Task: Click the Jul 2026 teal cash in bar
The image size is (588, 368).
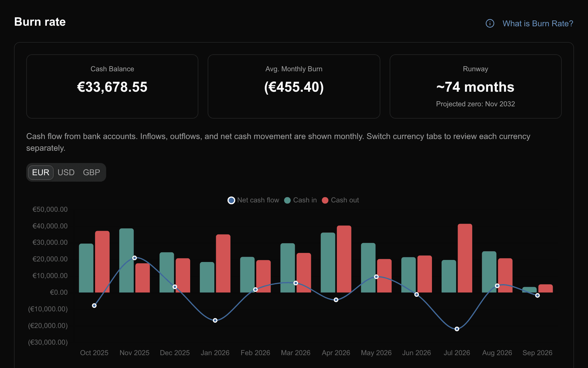Action: coord(449,276)
